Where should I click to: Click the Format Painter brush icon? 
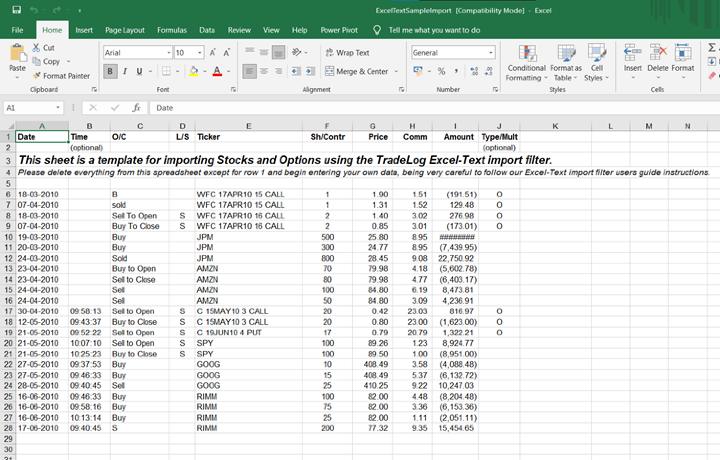[x=37, y=76]
